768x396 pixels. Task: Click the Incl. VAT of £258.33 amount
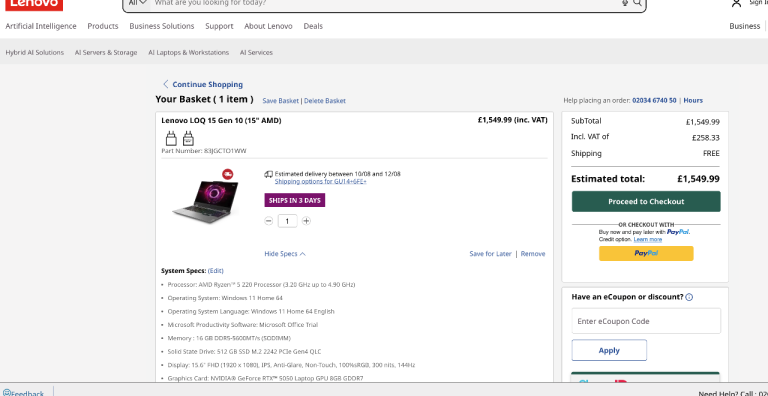(x=705, y=138)
